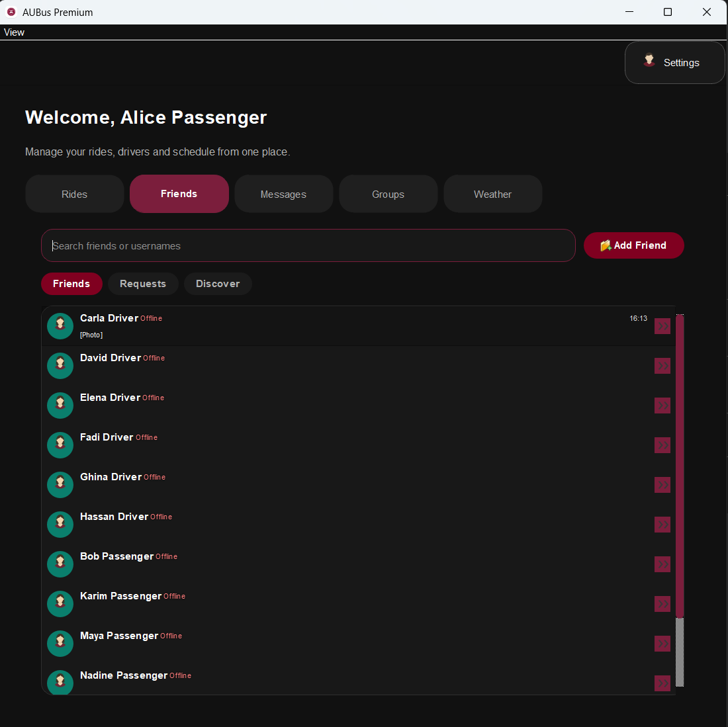
Task: Open David Driver's chat arrow icon
Action: pyautogui.click(x=662, y=366)
